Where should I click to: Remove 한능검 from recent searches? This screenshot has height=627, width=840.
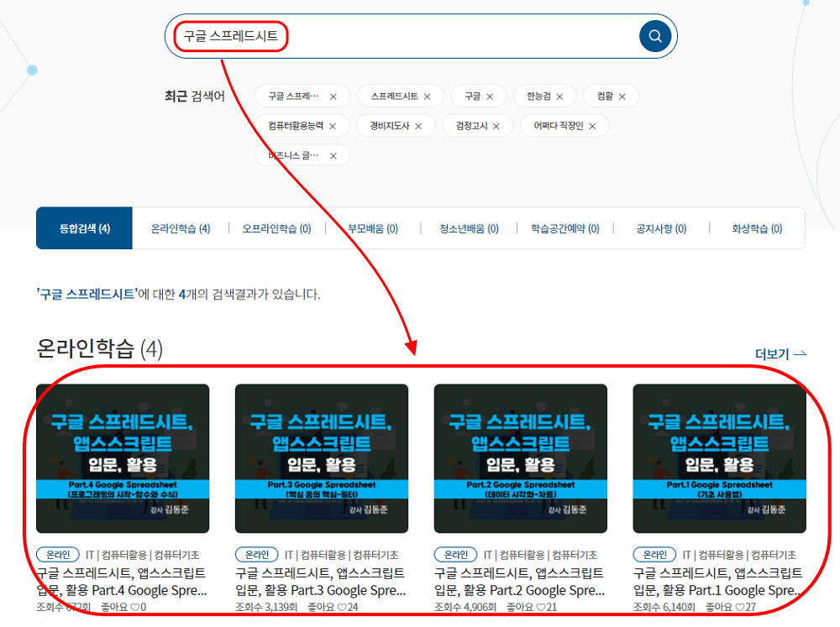[559, 97]
